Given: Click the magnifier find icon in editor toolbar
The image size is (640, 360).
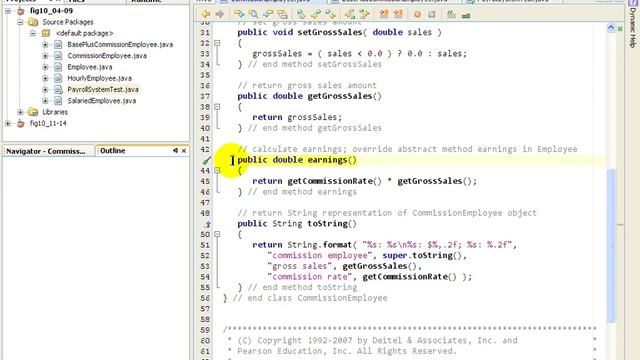Looking at the screenshot, I should coord(253,15).
